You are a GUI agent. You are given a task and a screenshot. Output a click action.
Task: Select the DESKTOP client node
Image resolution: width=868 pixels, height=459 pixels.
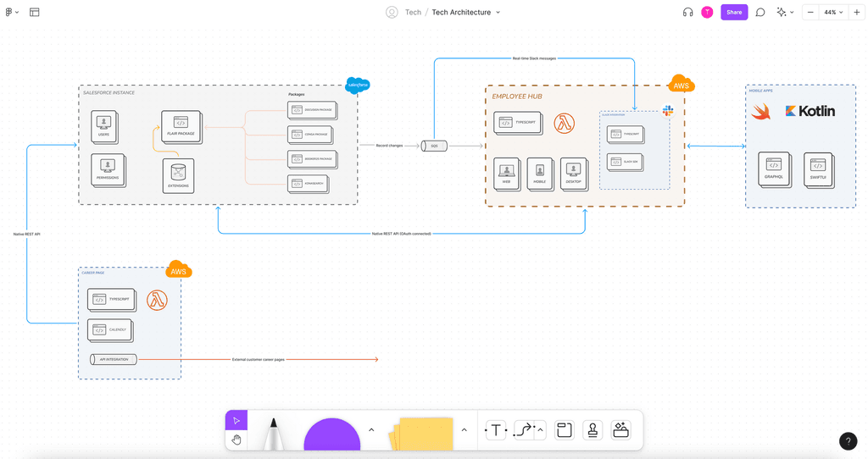click(574, 174)
